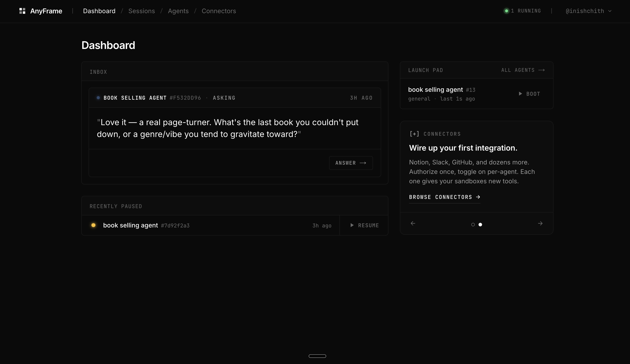Select the first carousel page dot
Screen dimensions: 630x364
(473, 225)
